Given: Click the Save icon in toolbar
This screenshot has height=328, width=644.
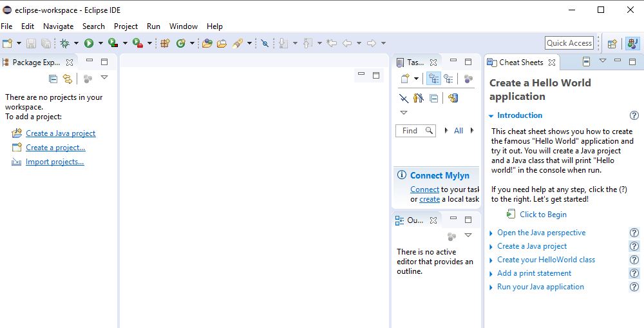Looking at the screenshot, I should (x=31, y=43).
